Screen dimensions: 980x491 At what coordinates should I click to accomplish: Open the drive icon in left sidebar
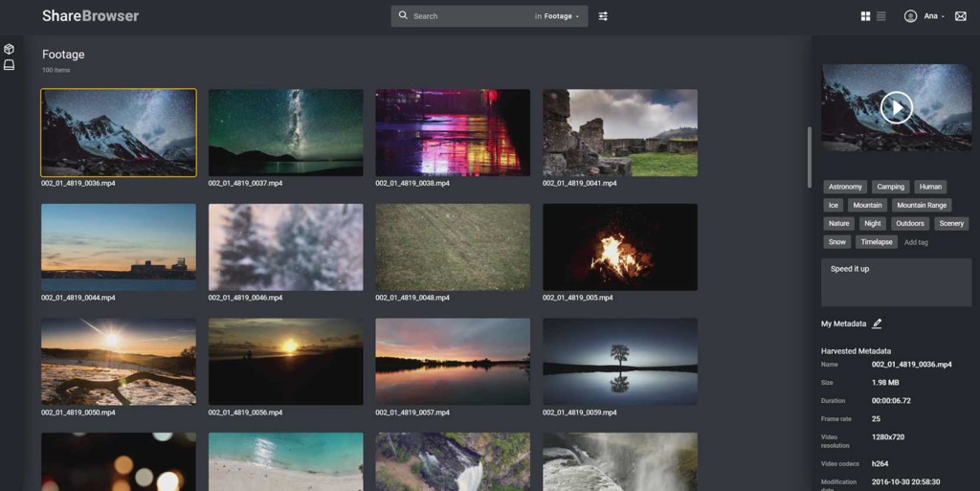9,65
